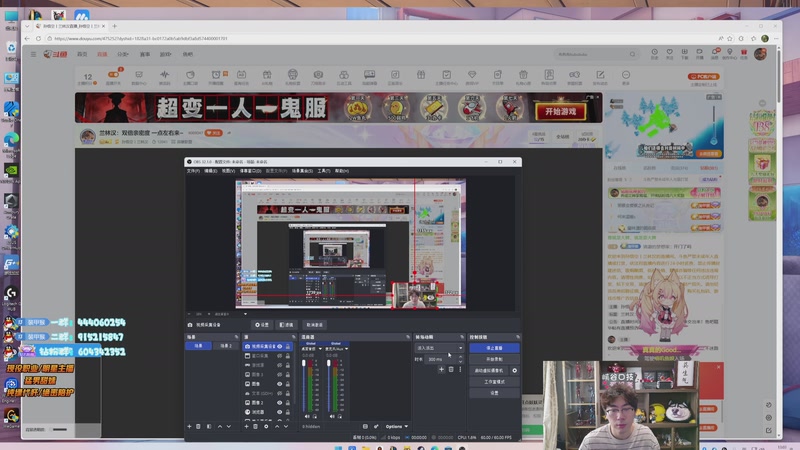
Task: Click 启动虚拟摄像机 button
Action: click(x=489, y=370)
